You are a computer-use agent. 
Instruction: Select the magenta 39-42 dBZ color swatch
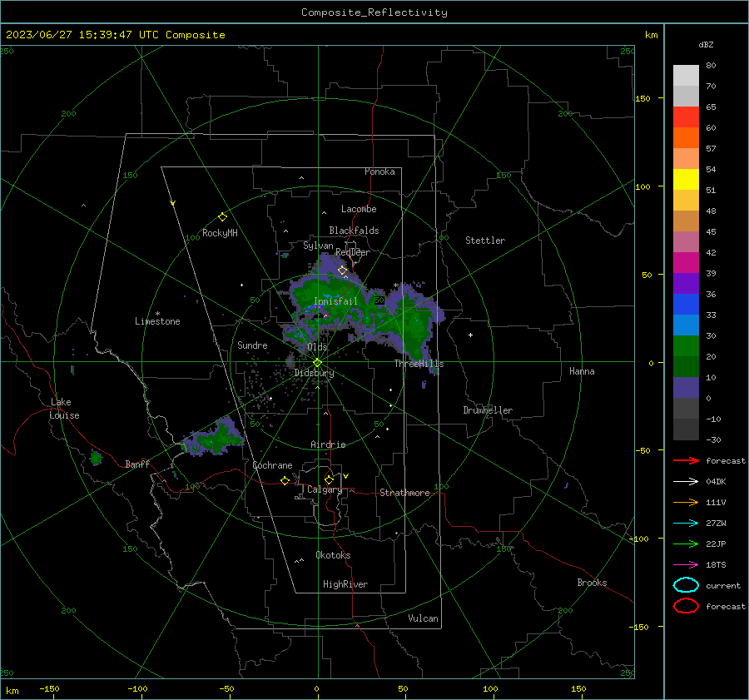click(x=686, y=263)
